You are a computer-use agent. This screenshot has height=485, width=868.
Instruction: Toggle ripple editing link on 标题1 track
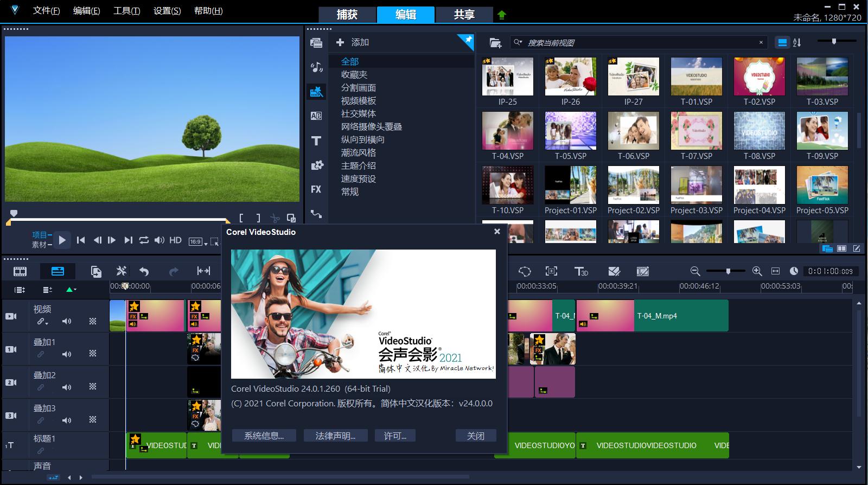pyautogui.click(x=41, y=451)
